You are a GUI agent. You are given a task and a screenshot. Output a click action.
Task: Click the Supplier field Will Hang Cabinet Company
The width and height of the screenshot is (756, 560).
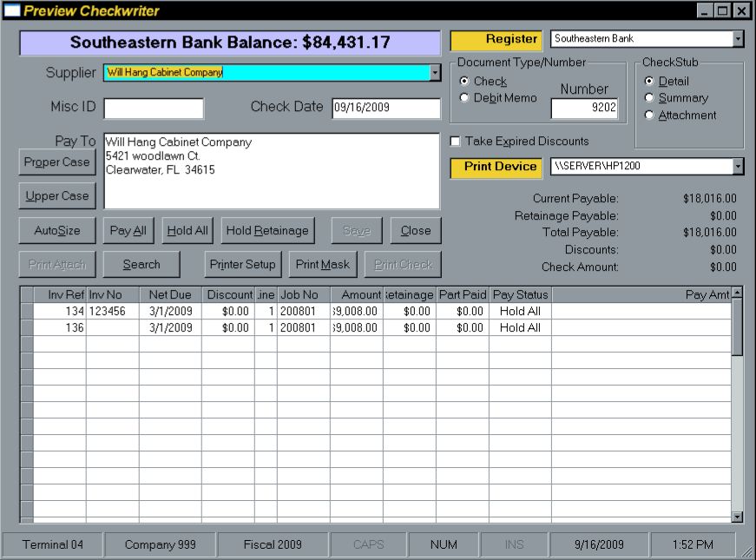click(266, 72)
